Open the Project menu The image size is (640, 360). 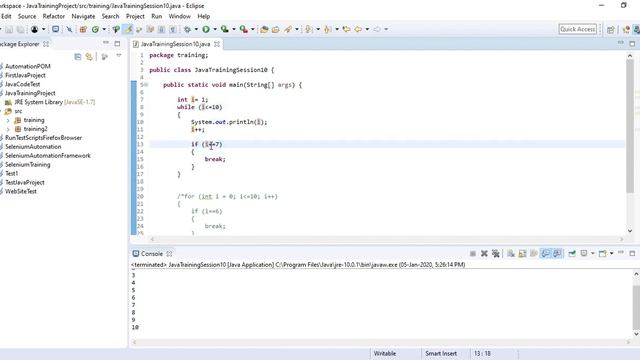pyautogui.click(x=135, y=16)
